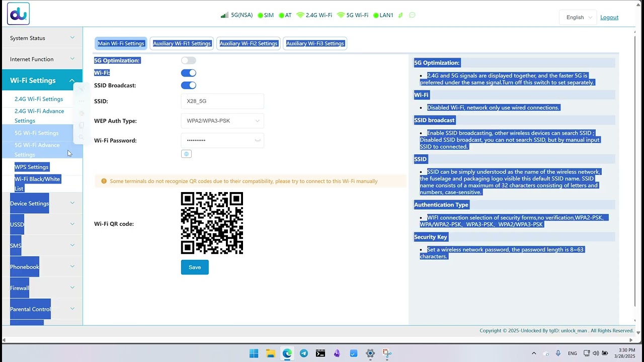Open Snipping Tool from the taskbar
This screenshot has height=362, width=644.
tap(387, 353)
